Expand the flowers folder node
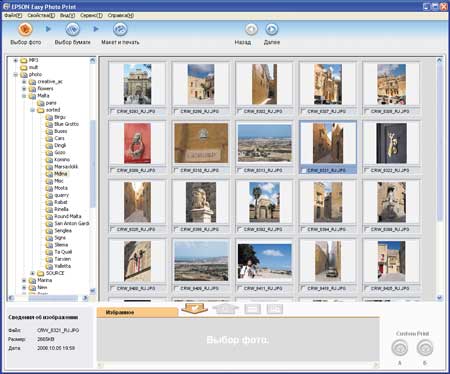The width and height of the screenshot is (450, 374). tap(24, 89)
